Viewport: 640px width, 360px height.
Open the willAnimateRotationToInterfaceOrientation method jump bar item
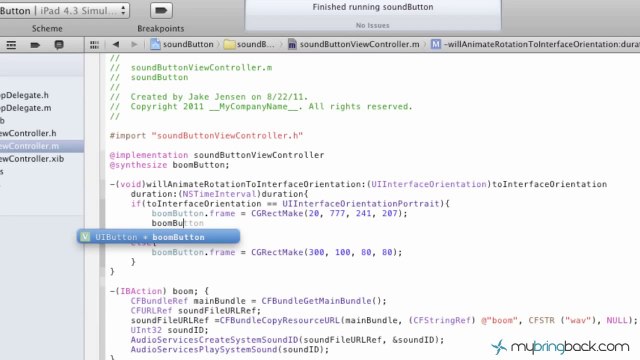pyautogui.click(x=536, y=44)
